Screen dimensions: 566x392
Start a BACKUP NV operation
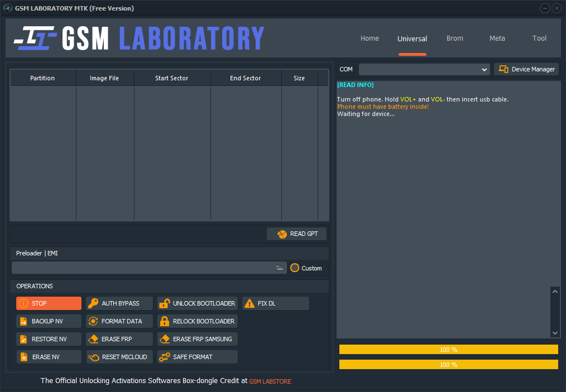[x=49, y=321]
